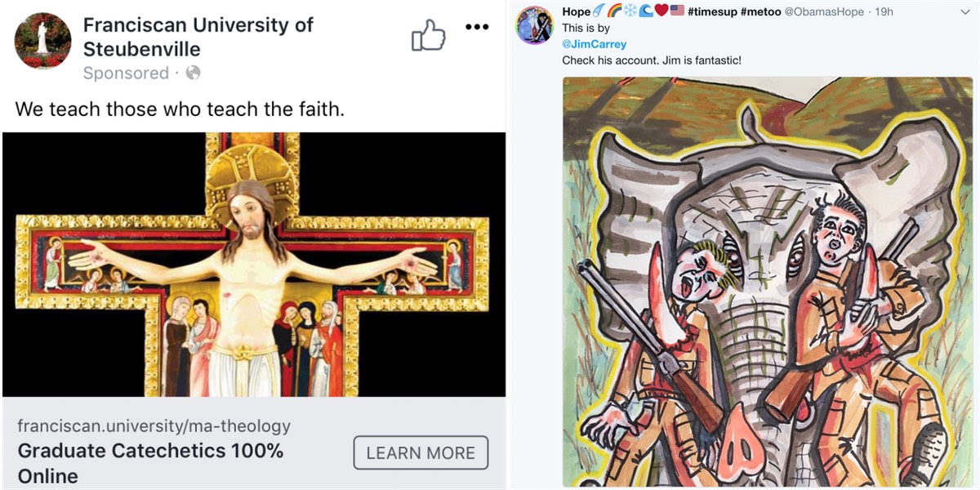The image size is (980, 490).
Task: Click the "We teach those who teach the faith" text
Action: point(180,109)
